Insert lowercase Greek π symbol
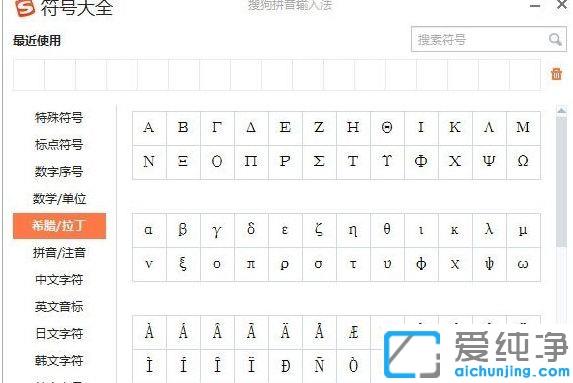 tap(251, 264)
